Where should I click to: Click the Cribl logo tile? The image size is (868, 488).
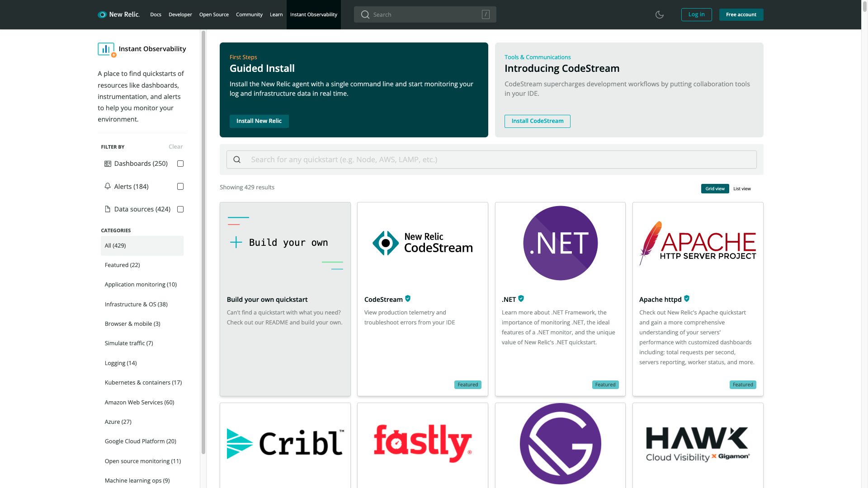pos(285,443)
